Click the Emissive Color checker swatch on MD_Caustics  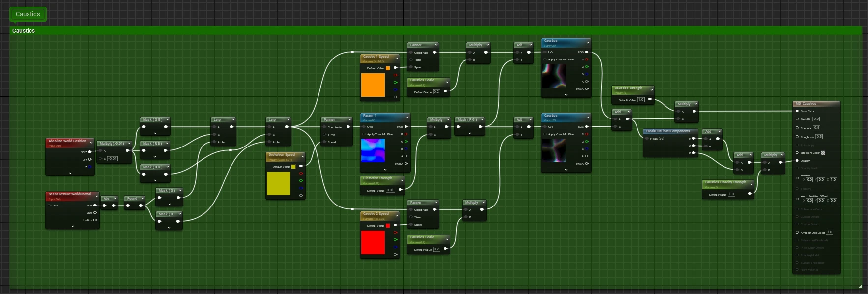pyautogui.click(x=823, y=153)
